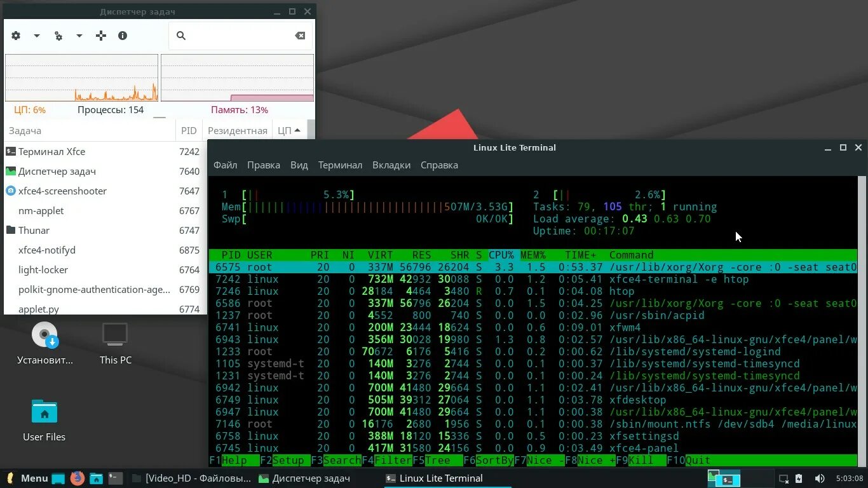Screen dimensions: 868x488
Task: Select Thunar process row
Action: tap(105, 230)
